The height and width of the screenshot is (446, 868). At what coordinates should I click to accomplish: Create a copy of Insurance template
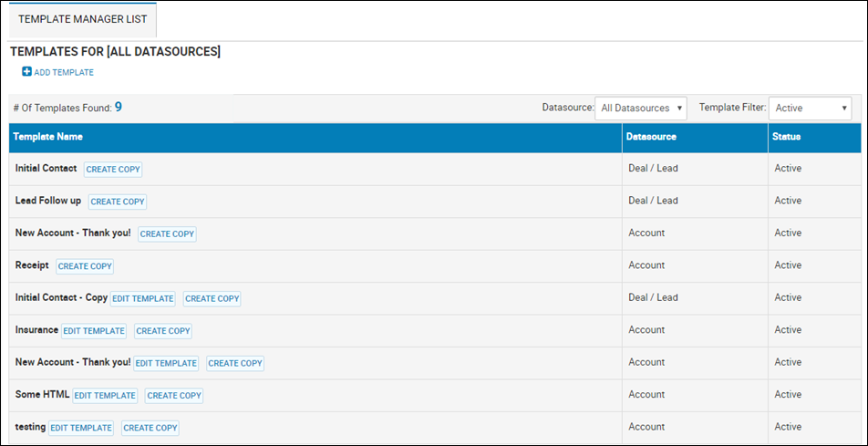coord(162,331)
